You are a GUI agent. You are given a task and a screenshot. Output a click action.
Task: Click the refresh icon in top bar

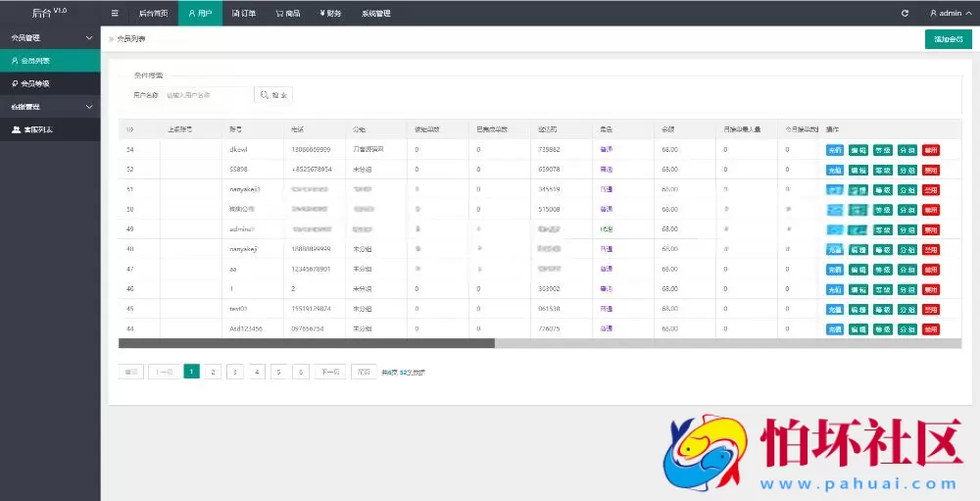pos(905,14)
